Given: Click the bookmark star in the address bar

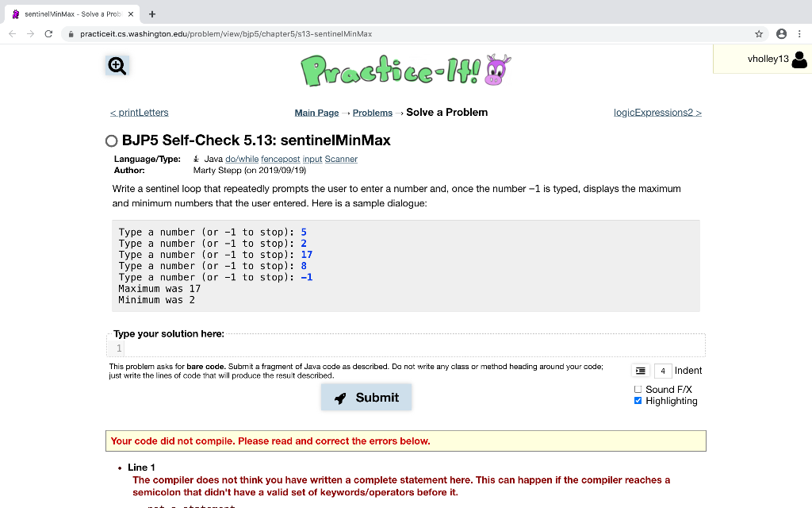Looking at the screenshot, I should [759, 34].
